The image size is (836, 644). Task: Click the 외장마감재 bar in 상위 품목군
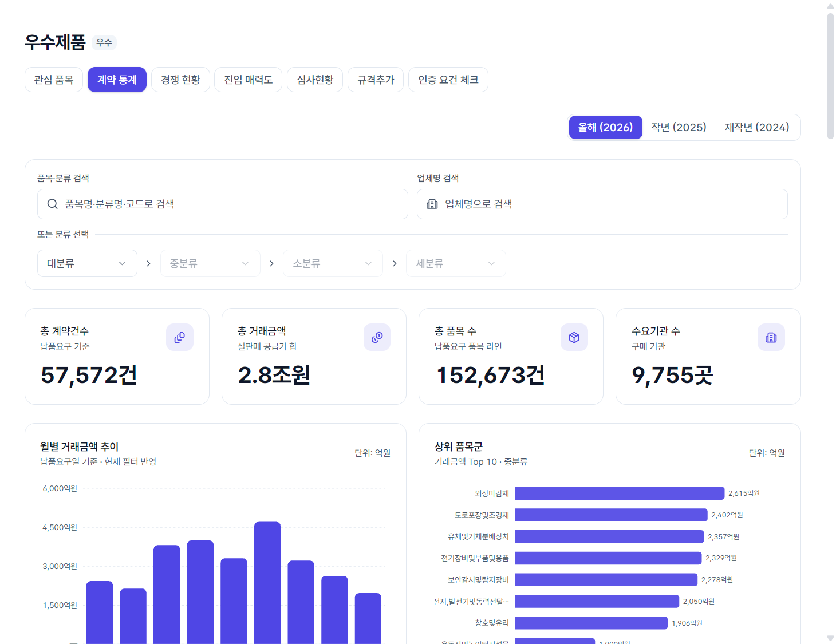(x=620, y=493)
